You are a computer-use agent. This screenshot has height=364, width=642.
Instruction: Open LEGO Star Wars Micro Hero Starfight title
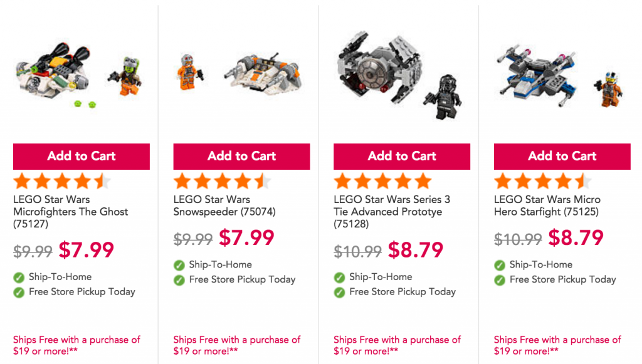(547, 205)
